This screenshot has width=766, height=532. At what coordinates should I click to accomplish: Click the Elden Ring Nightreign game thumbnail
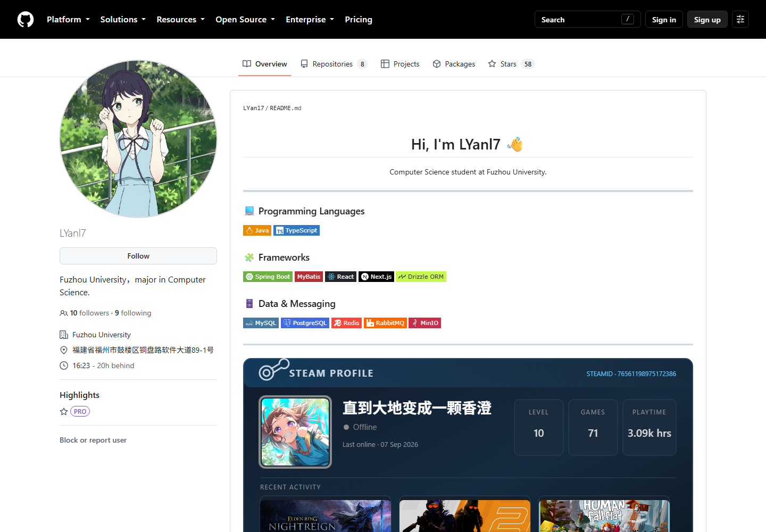coord(326,515)
